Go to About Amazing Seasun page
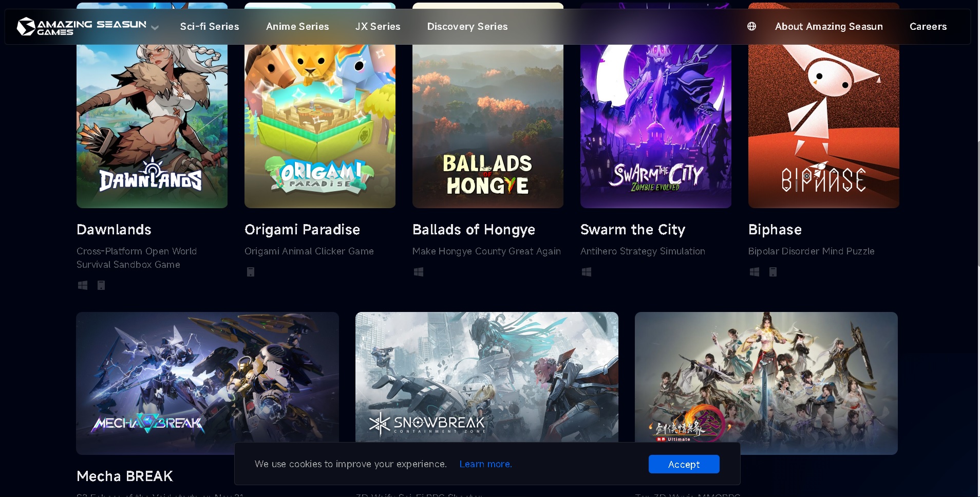 tap(829, 26)
